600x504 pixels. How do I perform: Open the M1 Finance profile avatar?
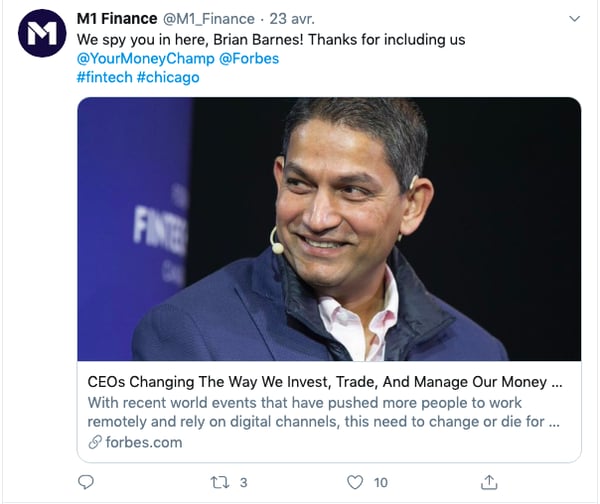point(42,33)
